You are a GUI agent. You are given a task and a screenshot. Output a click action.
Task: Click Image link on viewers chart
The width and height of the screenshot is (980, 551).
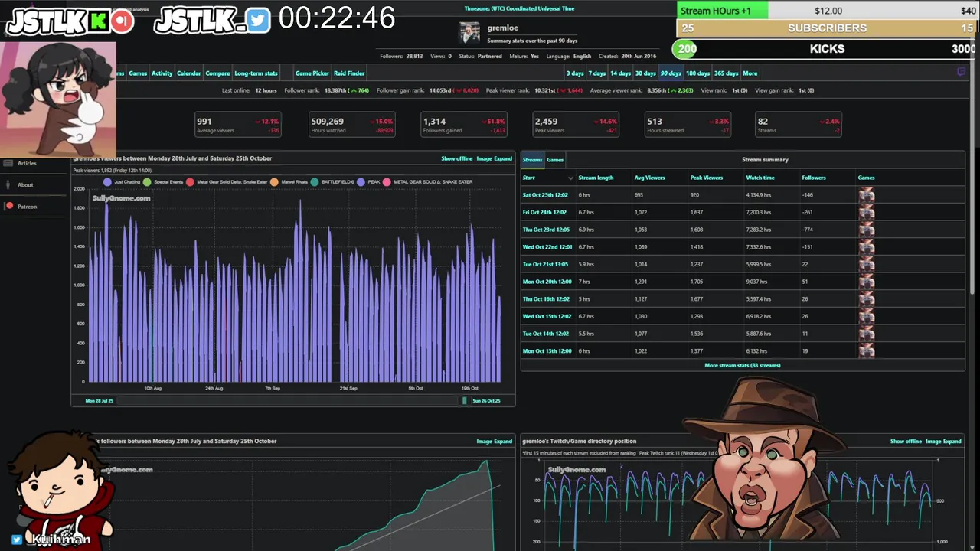pos(484,158)
